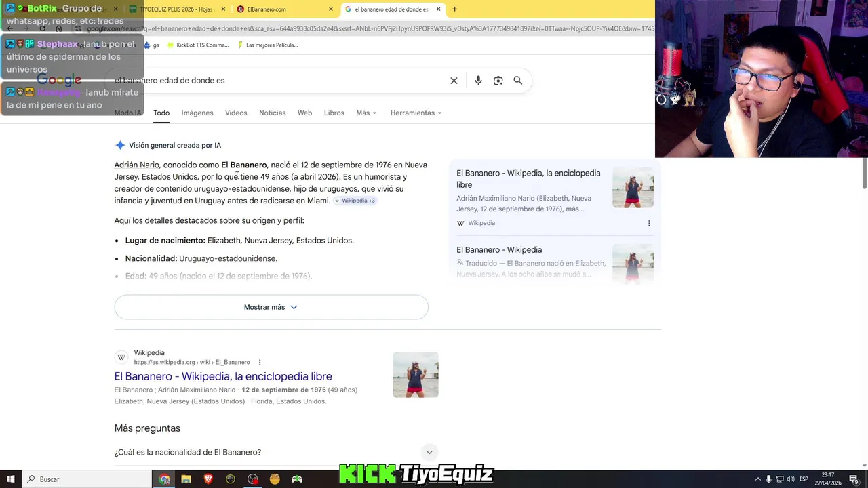868x488 pixels.
Task: Select the Web search tab
Action: [x=305, y=113]
